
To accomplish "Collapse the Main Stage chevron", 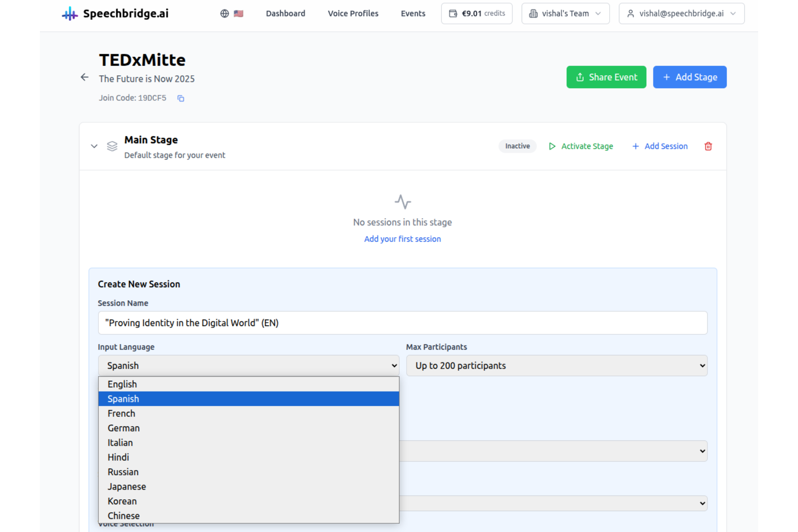I will point(94,146).
